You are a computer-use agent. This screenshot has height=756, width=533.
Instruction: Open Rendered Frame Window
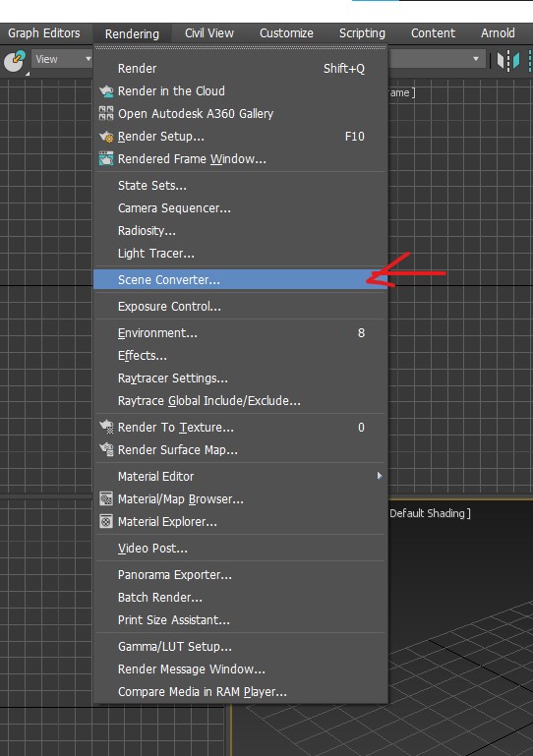tap(241, 159)
